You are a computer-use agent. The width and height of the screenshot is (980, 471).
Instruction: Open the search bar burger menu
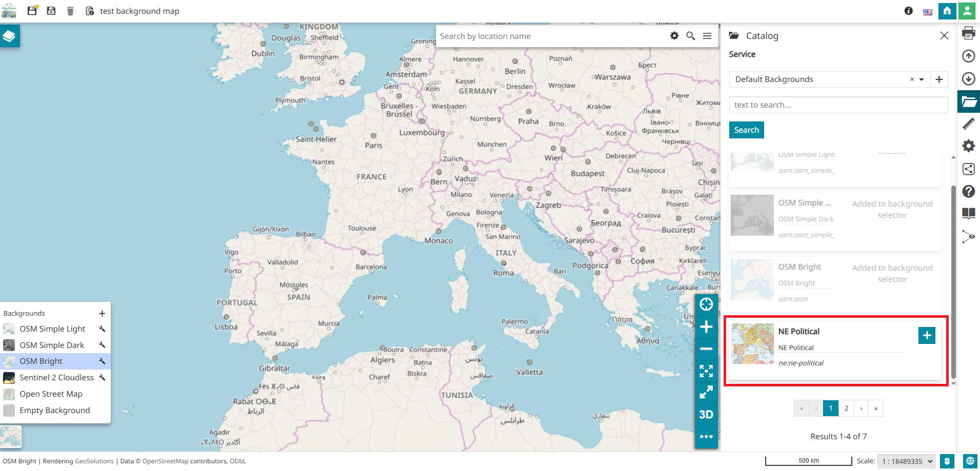[x=707, y=36]
